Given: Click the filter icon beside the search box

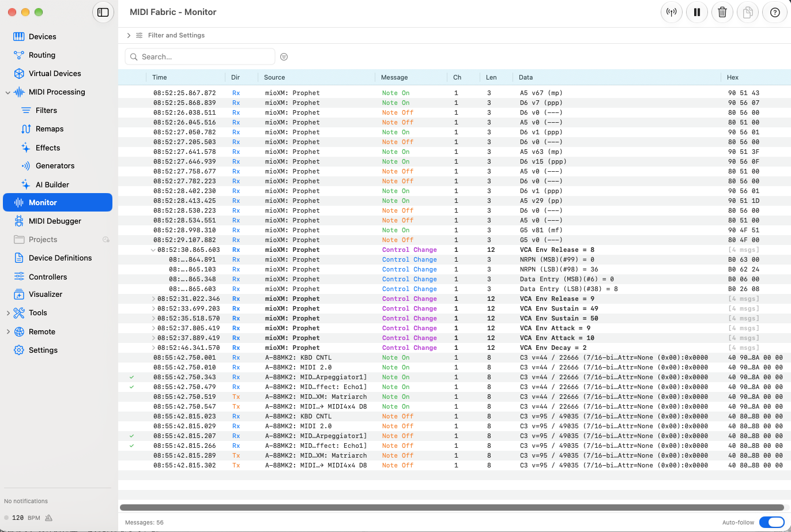Looking at the screenshot, I should coord(284,56).
